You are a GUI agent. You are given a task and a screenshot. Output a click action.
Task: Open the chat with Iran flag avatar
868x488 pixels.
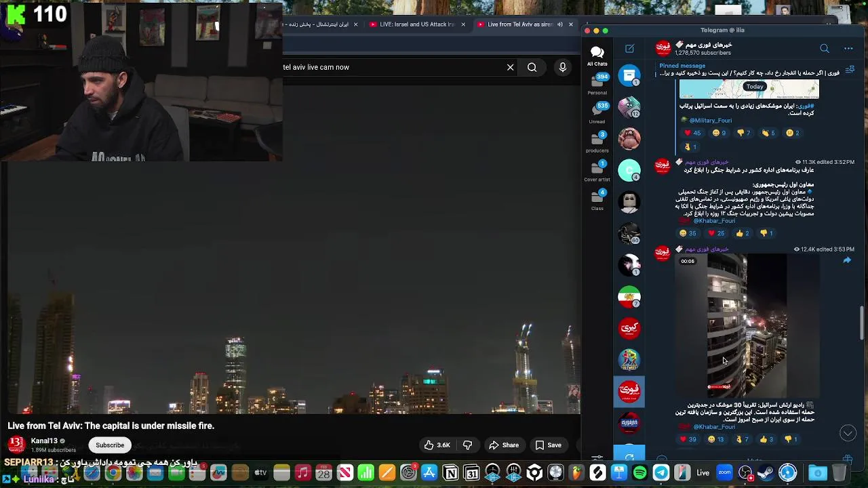click(x=629, y=297)
